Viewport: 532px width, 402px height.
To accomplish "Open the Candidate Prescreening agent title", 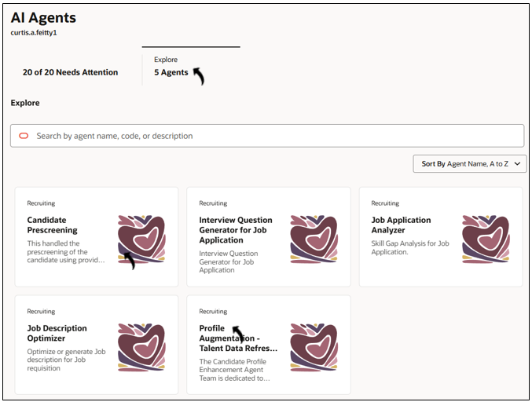I will coord(52,225).
